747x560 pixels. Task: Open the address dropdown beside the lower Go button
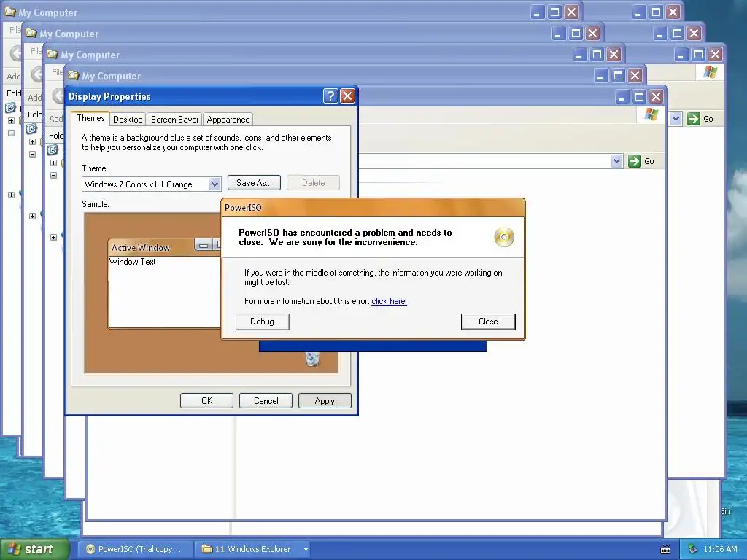click(x=617, y=161)
